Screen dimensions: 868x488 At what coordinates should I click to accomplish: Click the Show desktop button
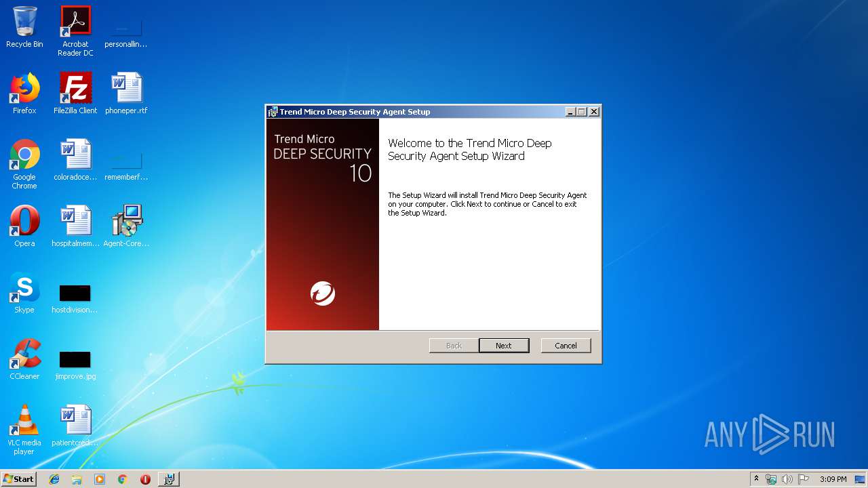[861, 479]
